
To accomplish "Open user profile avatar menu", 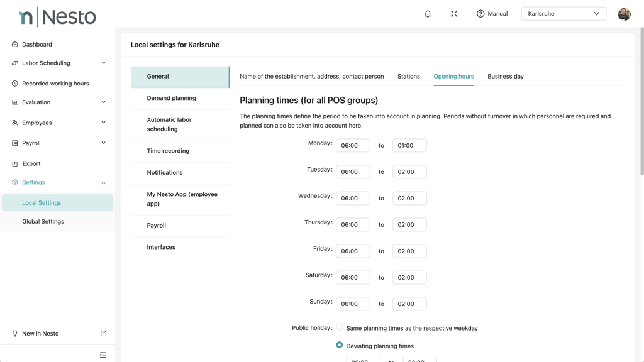I will tap(623, 14).
